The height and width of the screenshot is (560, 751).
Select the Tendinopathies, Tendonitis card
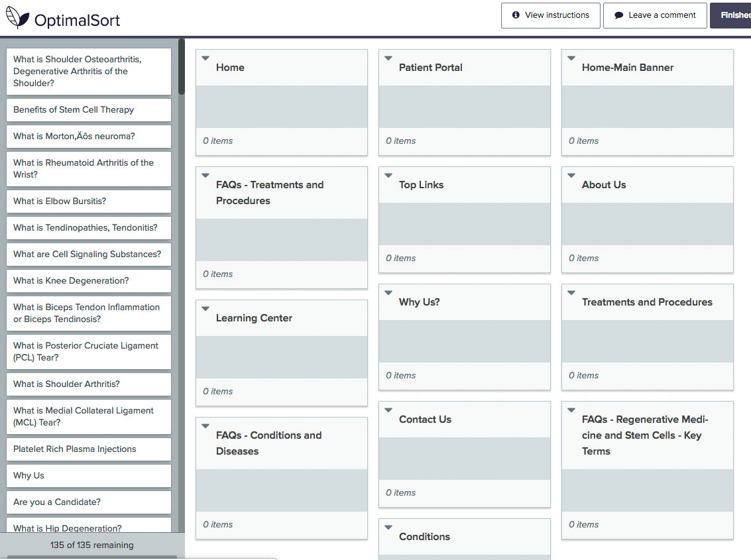pos(89,228)
